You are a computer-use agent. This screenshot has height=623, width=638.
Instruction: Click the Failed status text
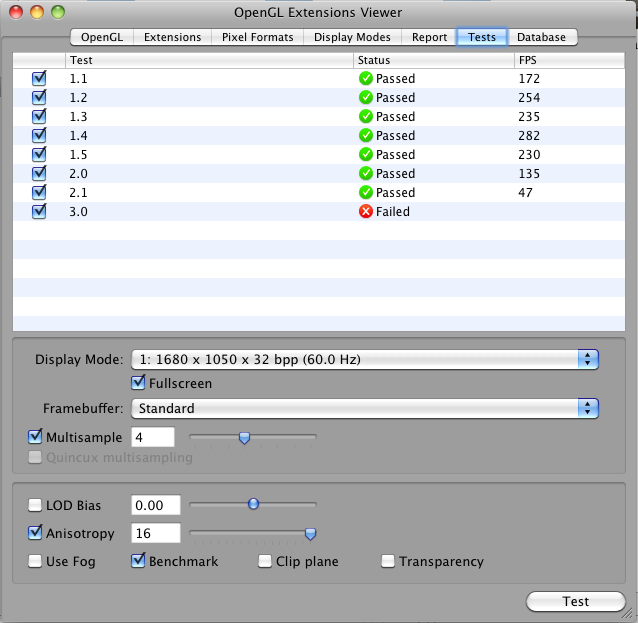[x=393, y=211]
